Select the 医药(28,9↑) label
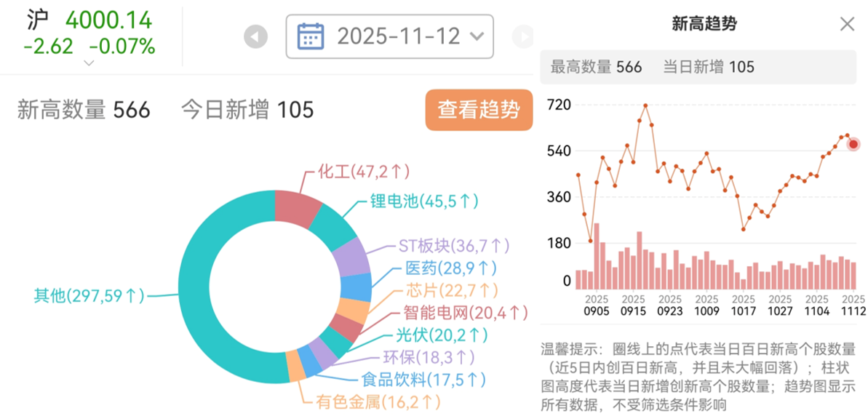Viewport: 868px width, 416px height. point(450,268)
